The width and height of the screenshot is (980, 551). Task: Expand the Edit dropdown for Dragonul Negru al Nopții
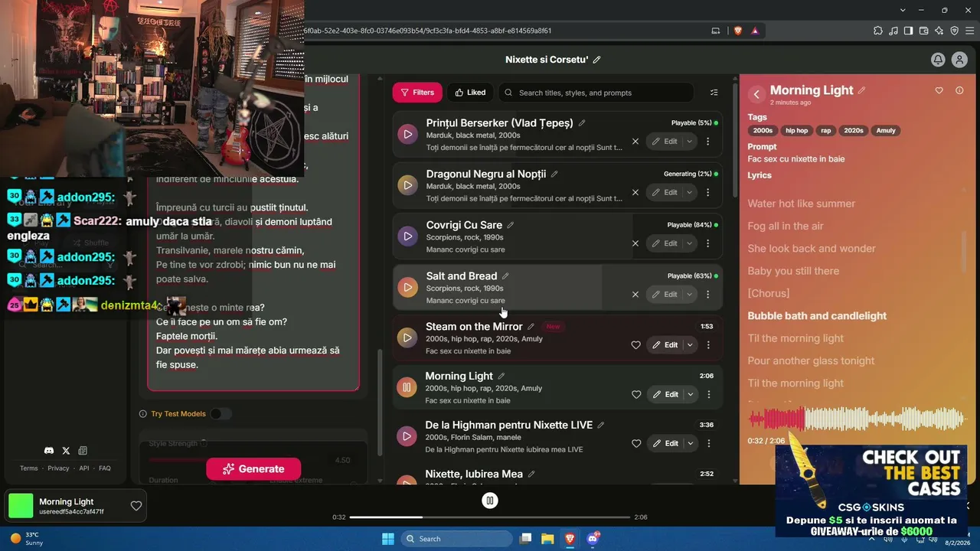pyautogui.click(x=690, y=192)
